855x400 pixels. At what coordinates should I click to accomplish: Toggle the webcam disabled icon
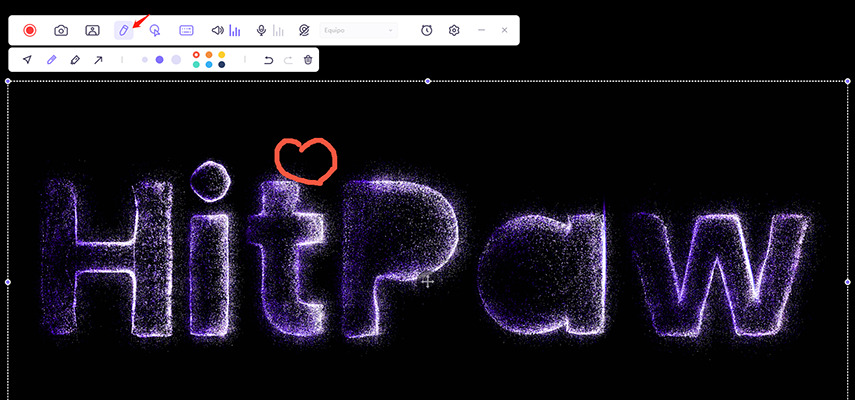[304, 31]
